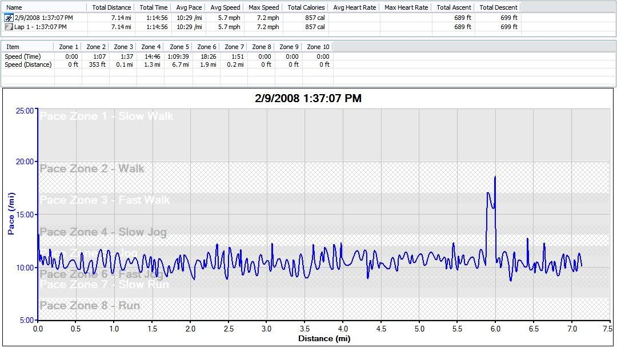Click the pace spike peak near mile 6.0

(x=495, y=177)
